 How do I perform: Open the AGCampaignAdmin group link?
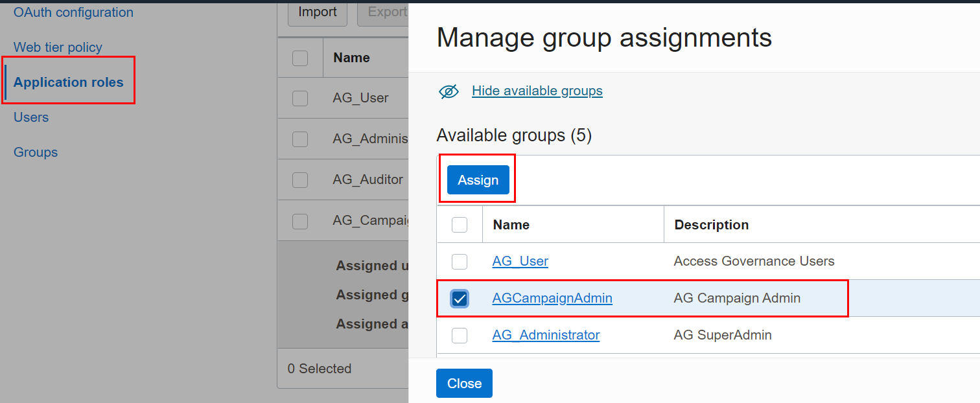point(552,298)
